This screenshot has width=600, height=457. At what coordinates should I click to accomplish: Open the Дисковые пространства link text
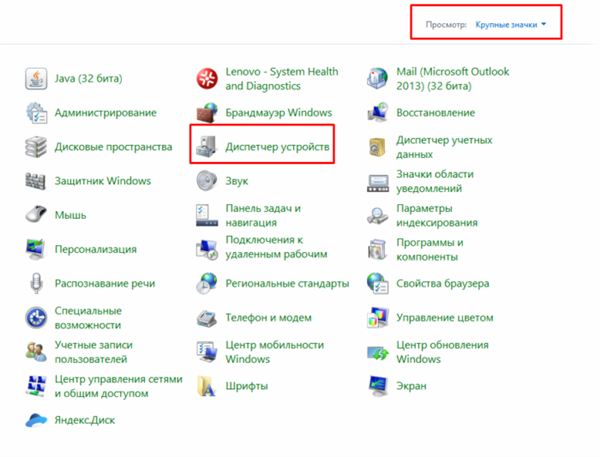click(113, 147)
